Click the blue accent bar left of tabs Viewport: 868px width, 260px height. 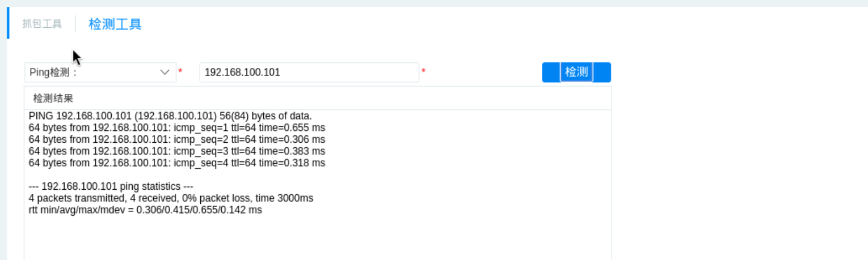(8, 23)
